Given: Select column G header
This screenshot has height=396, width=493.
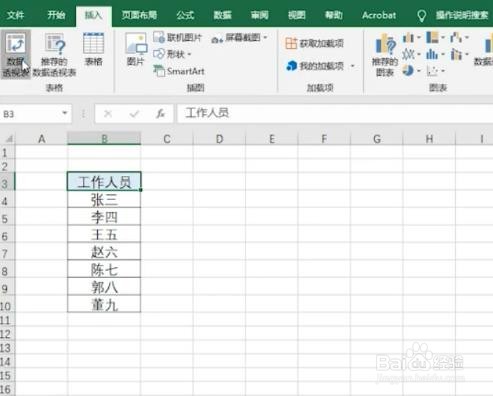Looking at the screenshot, I should pyautogui.click(x=377, y=138).
